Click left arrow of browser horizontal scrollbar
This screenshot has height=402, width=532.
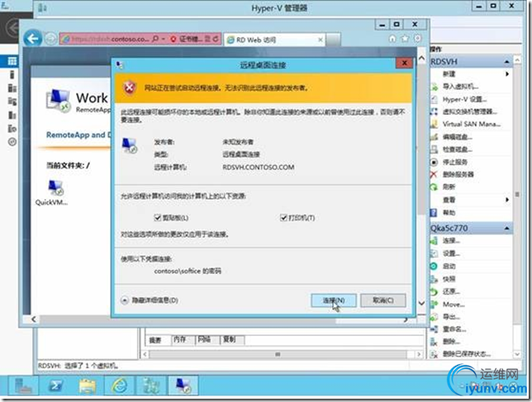(34, 319)
